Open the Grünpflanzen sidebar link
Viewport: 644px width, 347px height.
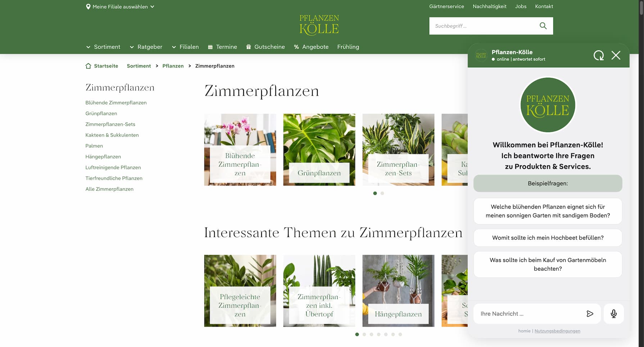(101, 113)
